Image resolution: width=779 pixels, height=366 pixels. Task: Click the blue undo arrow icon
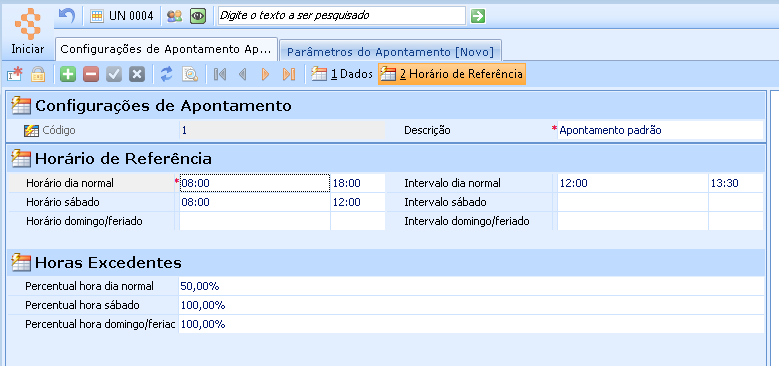coord(66,15)
